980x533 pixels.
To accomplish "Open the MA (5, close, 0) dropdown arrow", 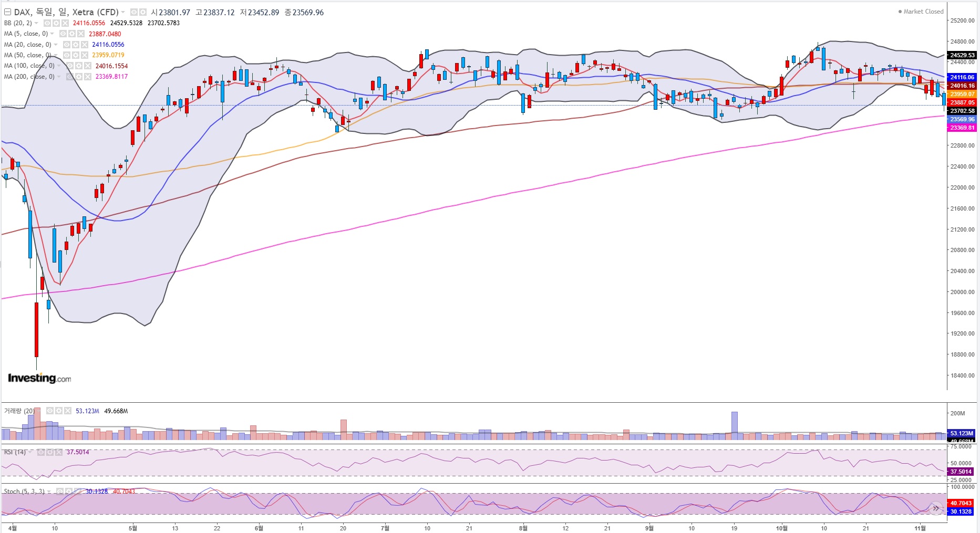I will 53,34.
